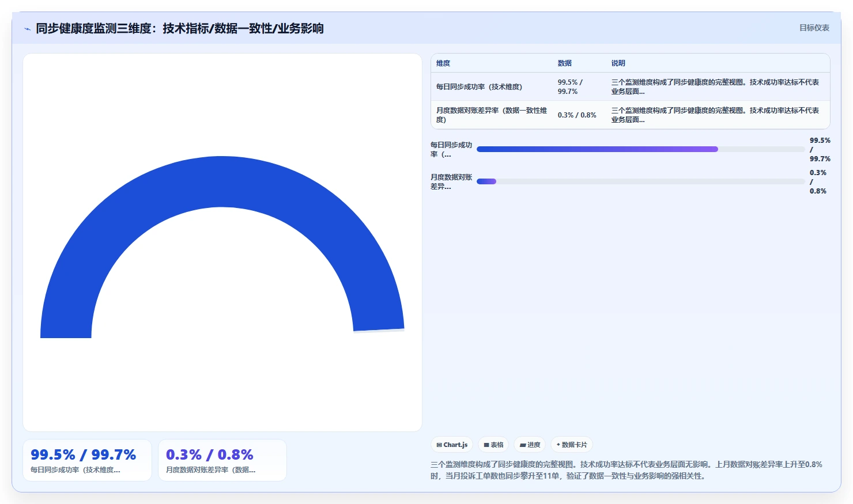This screenshot has height=504, width=853.
Task: Click the 0.3% / 0.8% data card
Action: (222, 460)
